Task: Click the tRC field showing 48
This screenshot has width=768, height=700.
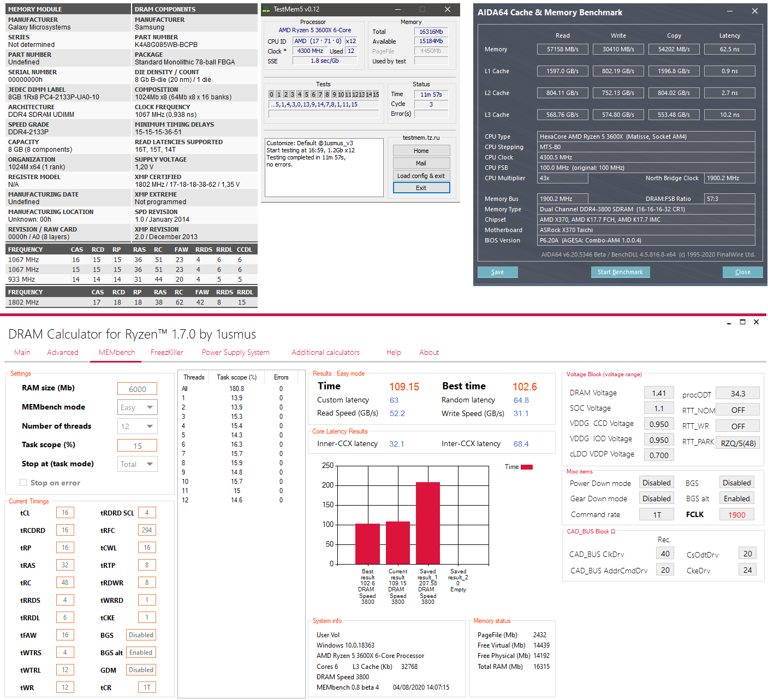Action: pyautogui.click(x=65, y=583)
